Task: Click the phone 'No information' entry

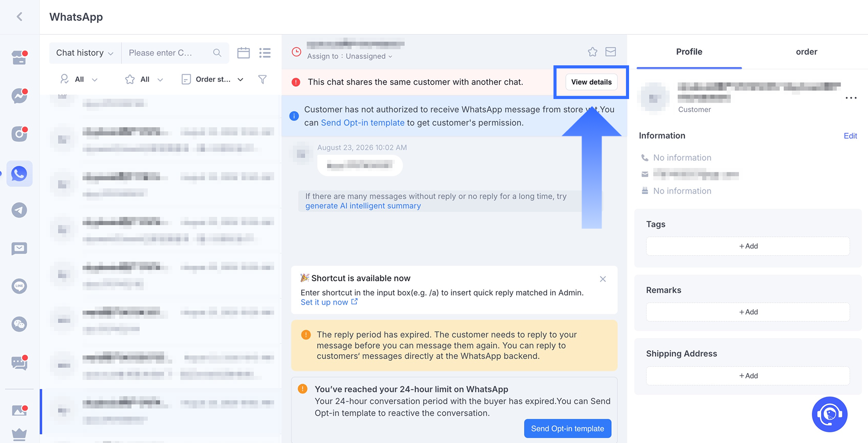Action: click(682, 158)
